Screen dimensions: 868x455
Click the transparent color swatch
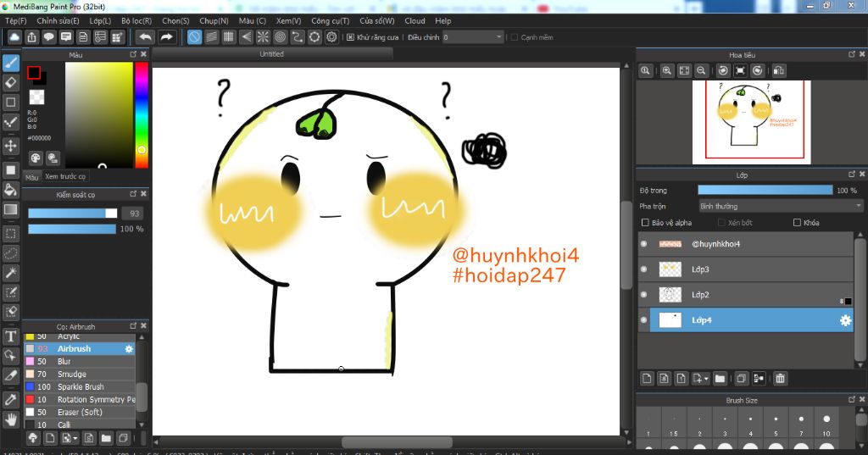[x=36, y=97]
